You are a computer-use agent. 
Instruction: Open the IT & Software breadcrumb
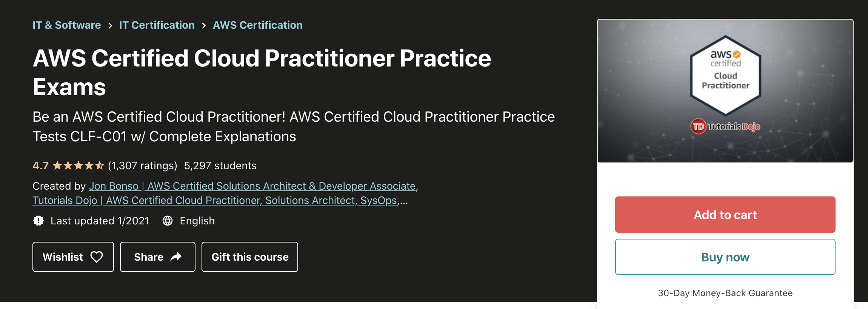[67, 25]
